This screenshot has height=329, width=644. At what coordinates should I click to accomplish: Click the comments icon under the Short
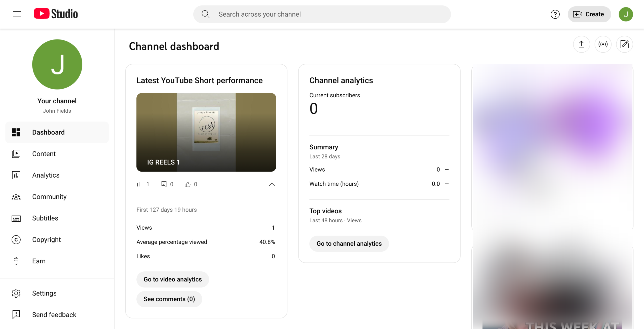(x=164, y=184)
